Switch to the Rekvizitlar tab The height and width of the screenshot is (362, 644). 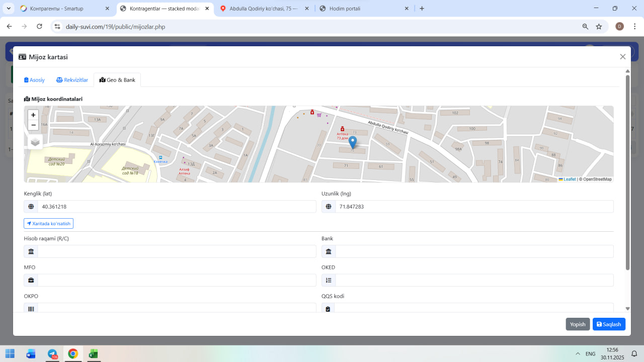click(x=72, y=80)
